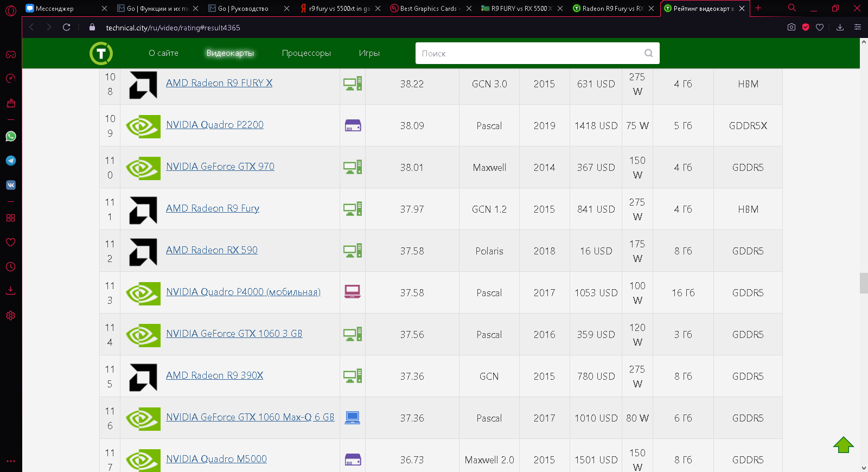Click score 38.22 for R9 FURY X
The image size is (868, 472).
tap(412, 84)
